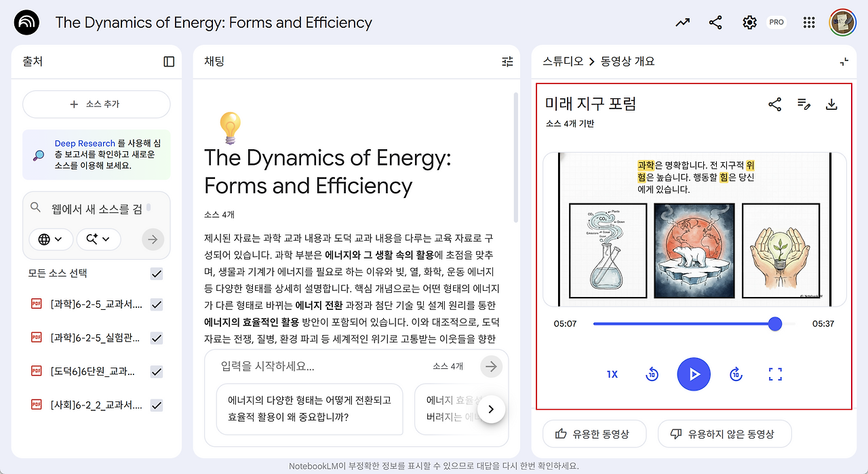Viewport: 868px width, 474px height.
Task: Open the Google apps grid
Action: [808, 22]
